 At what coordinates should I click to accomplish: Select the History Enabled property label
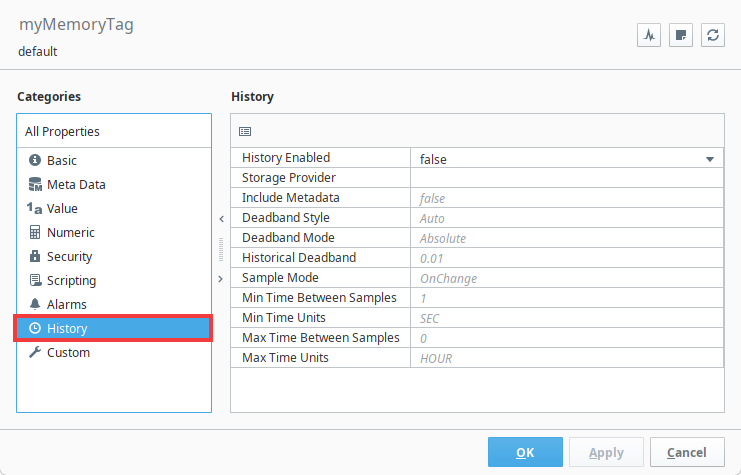coord(286,157)
